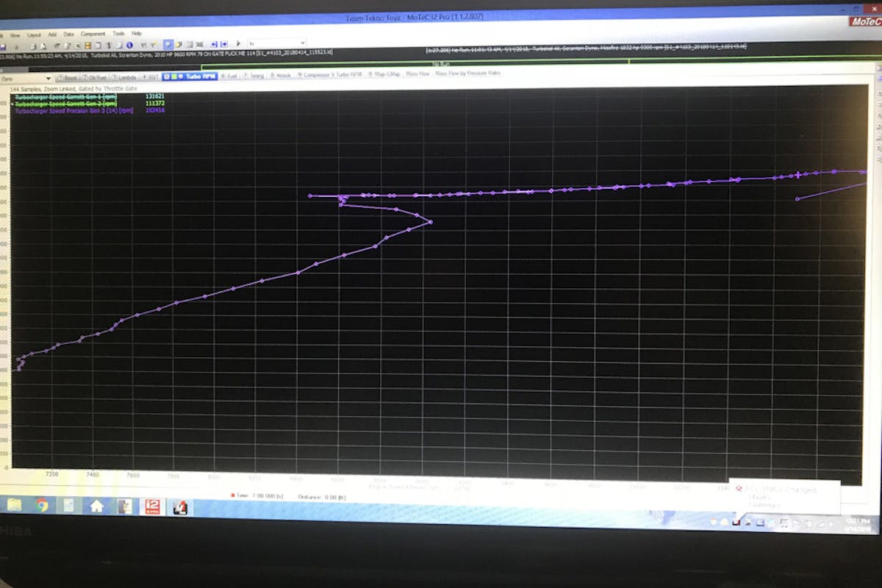Click the blue info icon in toolbar
The image size is (882, 588).
129,45
